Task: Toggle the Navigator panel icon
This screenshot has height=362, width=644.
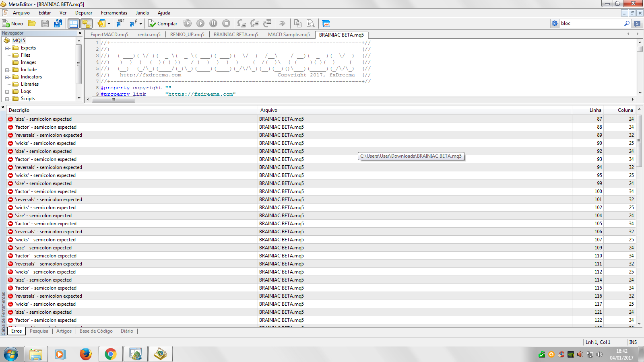Action: pyautogui.click(x=74, y=24)
